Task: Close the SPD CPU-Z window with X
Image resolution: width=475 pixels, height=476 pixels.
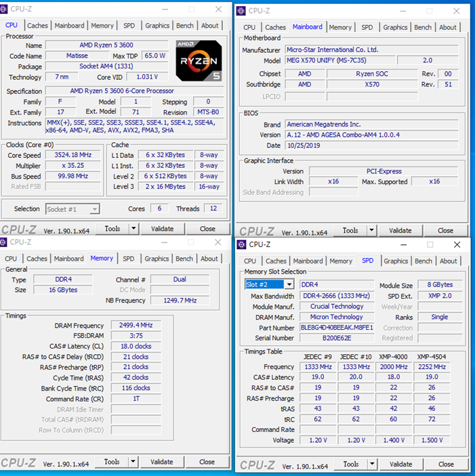Action: click(x=457, y=244)
